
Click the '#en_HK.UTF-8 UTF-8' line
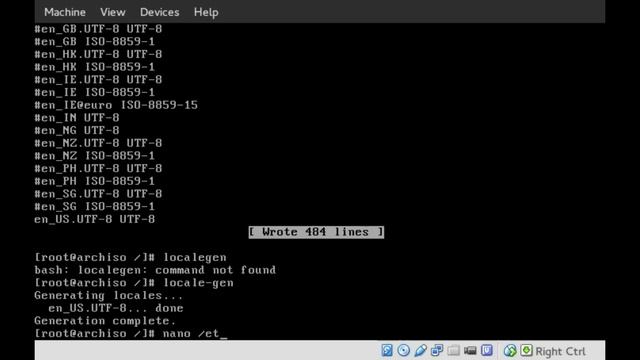pos(98,54)
